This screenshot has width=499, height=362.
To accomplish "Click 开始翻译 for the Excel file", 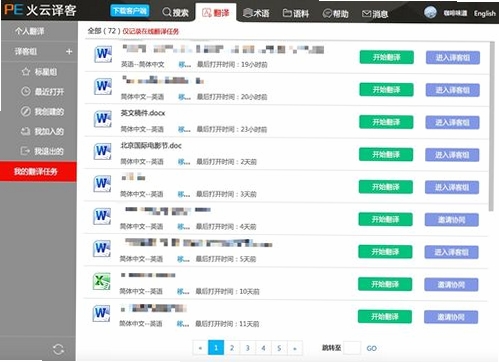I will tap(385, 284).
